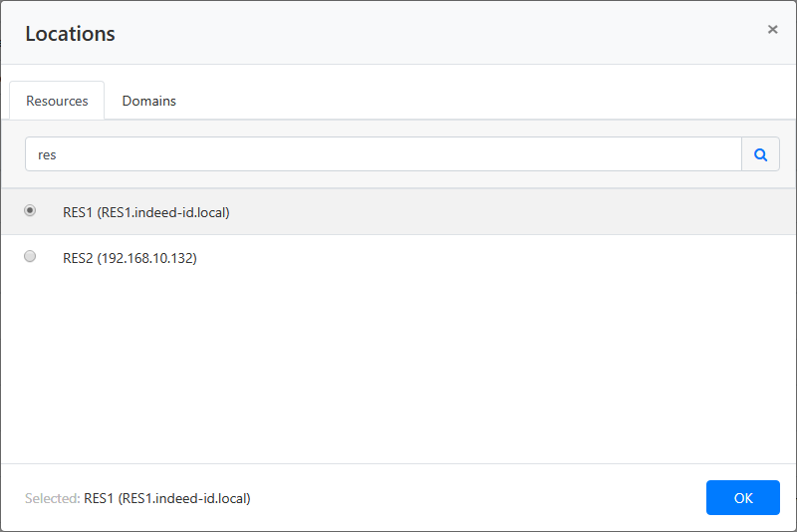797x532 pixels.
Task: Click the selected resource name in the footer
Action: point(166,498)
